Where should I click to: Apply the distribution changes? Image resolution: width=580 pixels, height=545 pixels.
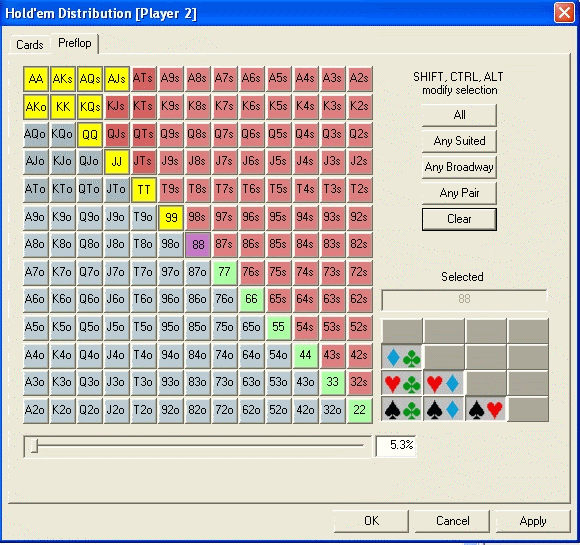533,521
